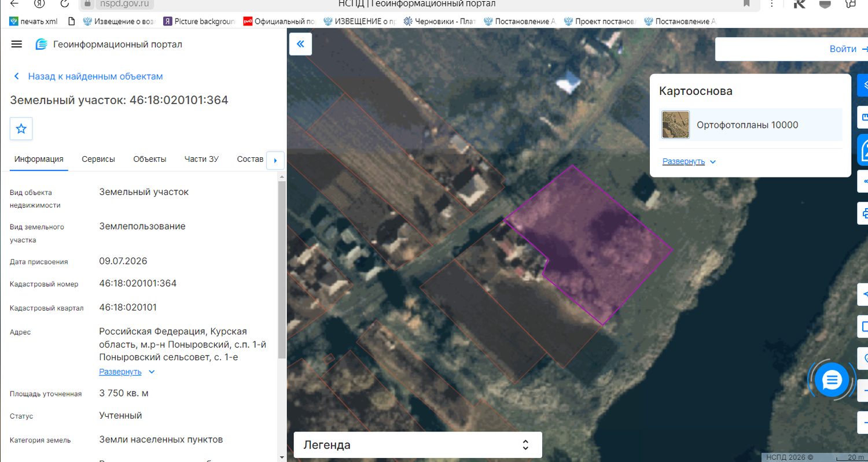Open the печать xml bookmark

(x=34, y=21)
